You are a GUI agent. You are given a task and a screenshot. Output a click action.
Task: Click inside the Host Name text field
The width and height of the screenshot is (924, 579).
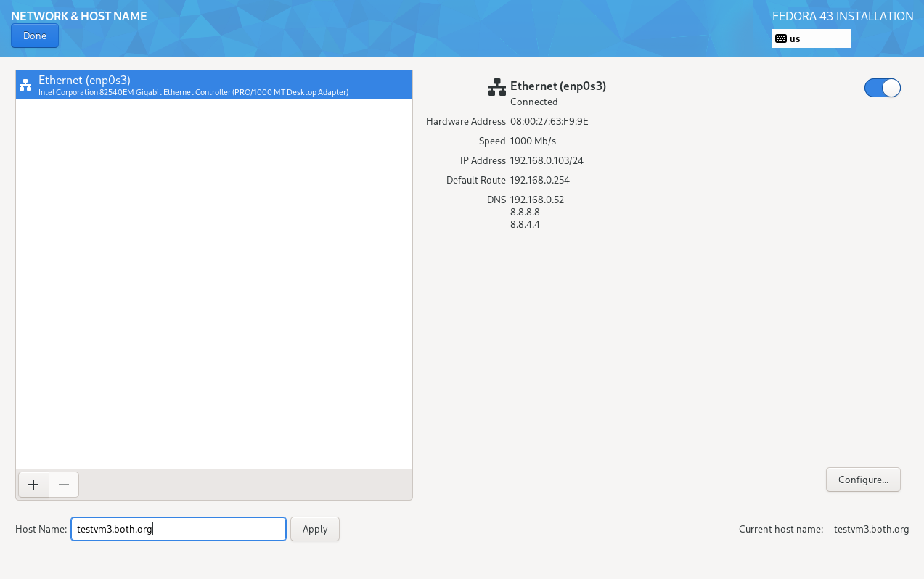pos(178,529)
